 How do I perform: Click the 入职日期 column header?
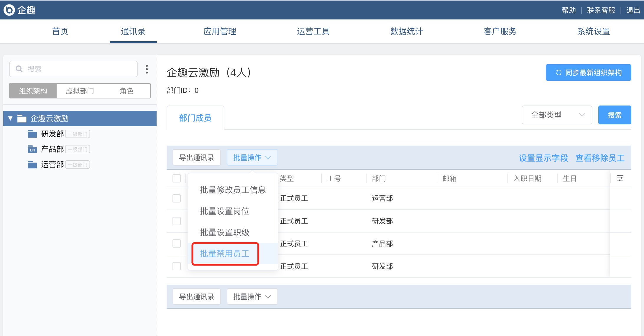[528, 178]
